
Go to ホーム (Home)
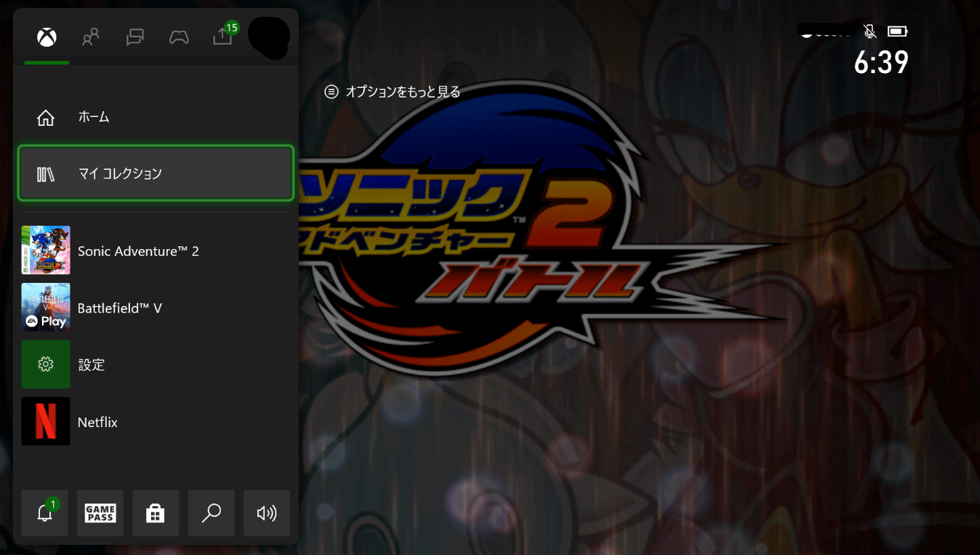156,117
